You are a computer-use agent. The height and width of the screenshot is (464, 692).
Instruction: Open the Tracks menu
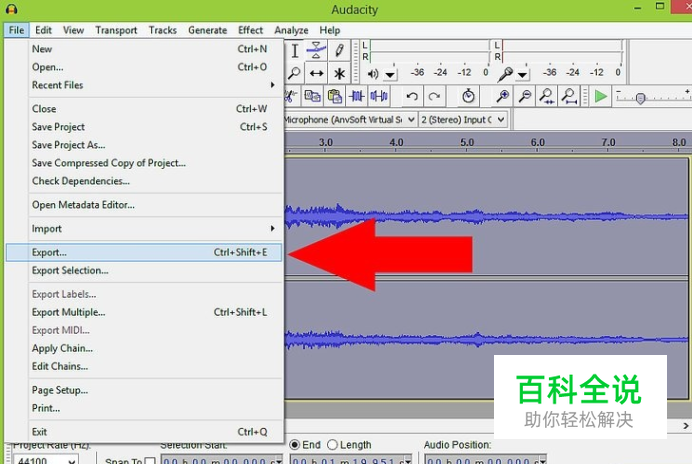click(x=162, y=30)
